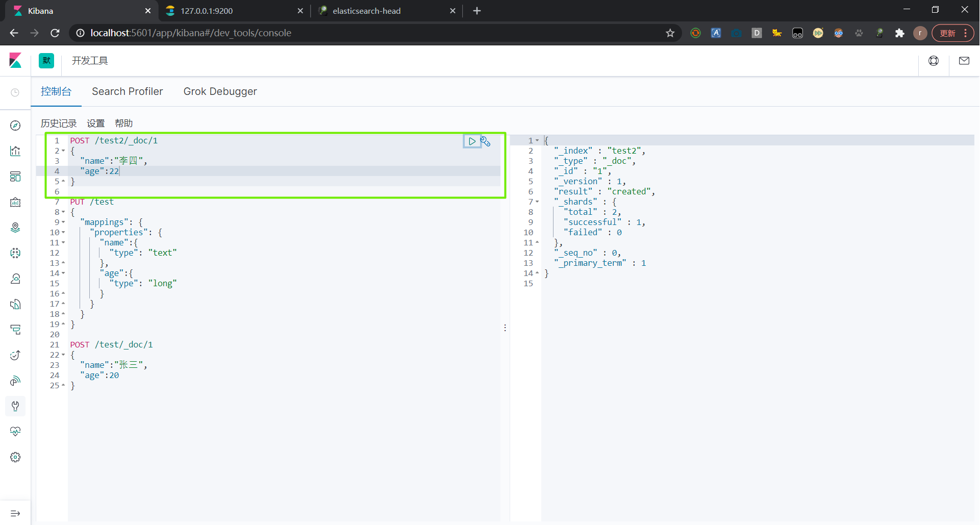Click "result" : "created" in the response
The width and height of the screenshot is (980, 525).
(605, 192)
